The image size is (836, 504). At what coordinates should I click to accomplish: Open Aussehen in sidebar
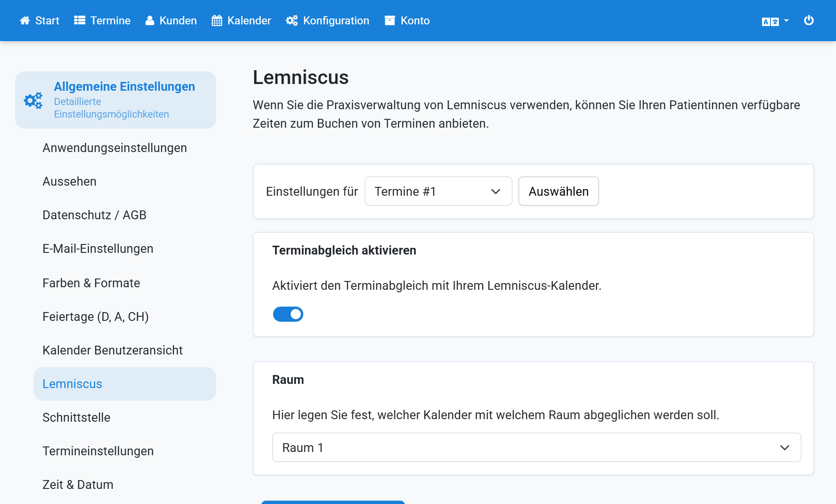70,181
